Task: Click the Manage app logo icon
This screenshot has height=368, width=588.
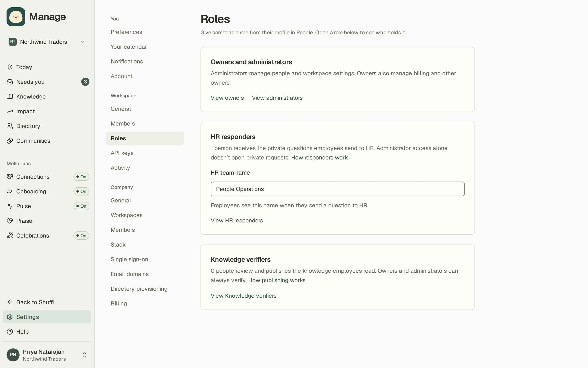Action: 16,17
